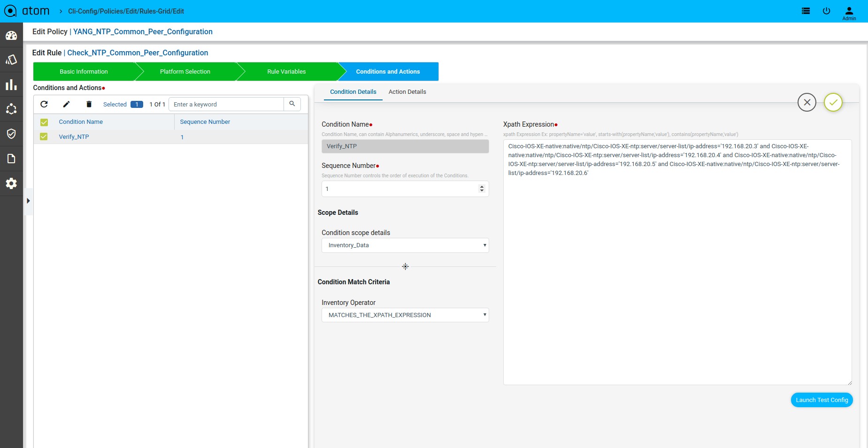
Task: Cancel editing with the X circle button
Action: (807, 102)
